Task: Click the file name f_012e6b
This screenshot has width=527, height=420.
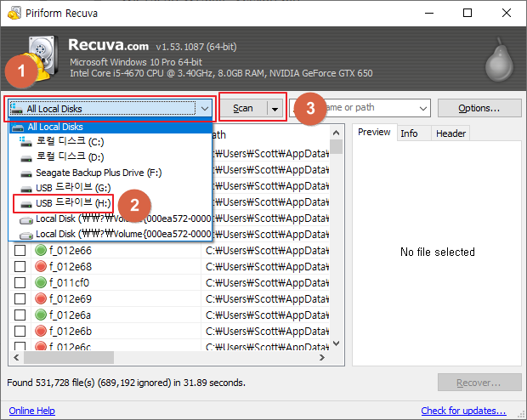Action: coord(71,332)
